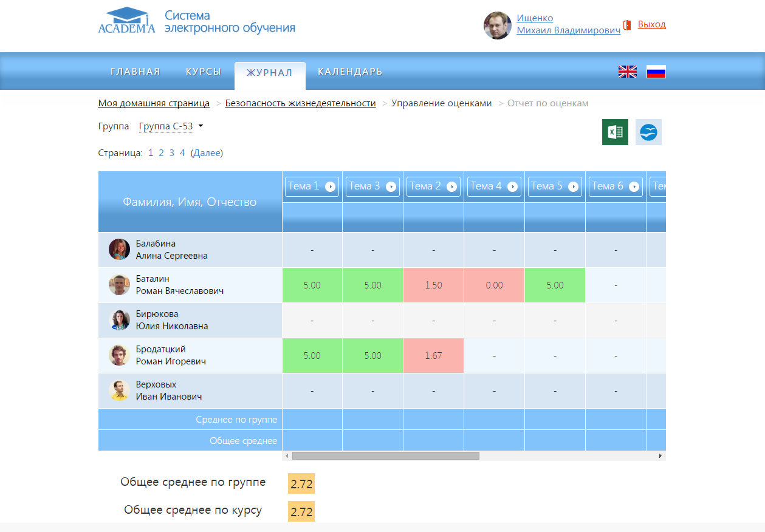Viewport: 765px width, 532px height.
Task: Export grades to Excel spreadsheet icon
Action: click(x=614, y=132)
